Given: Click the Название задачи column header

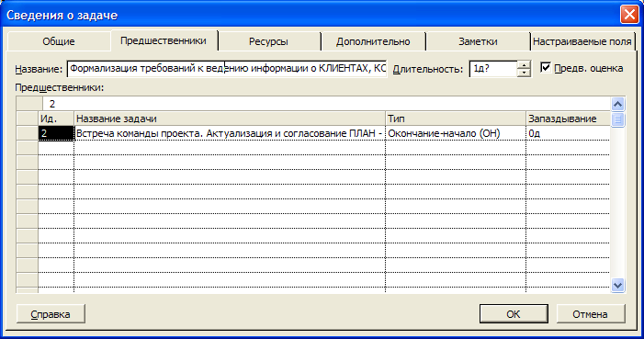Looking at the screenshot, I should click(x=230, y=119).
